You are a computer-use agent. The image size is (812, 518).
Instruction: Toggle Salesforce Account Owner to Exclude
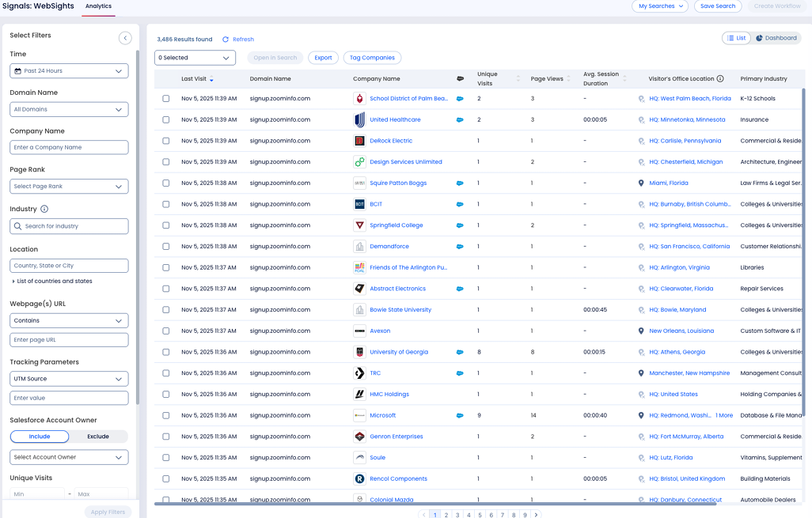(98, 437)
